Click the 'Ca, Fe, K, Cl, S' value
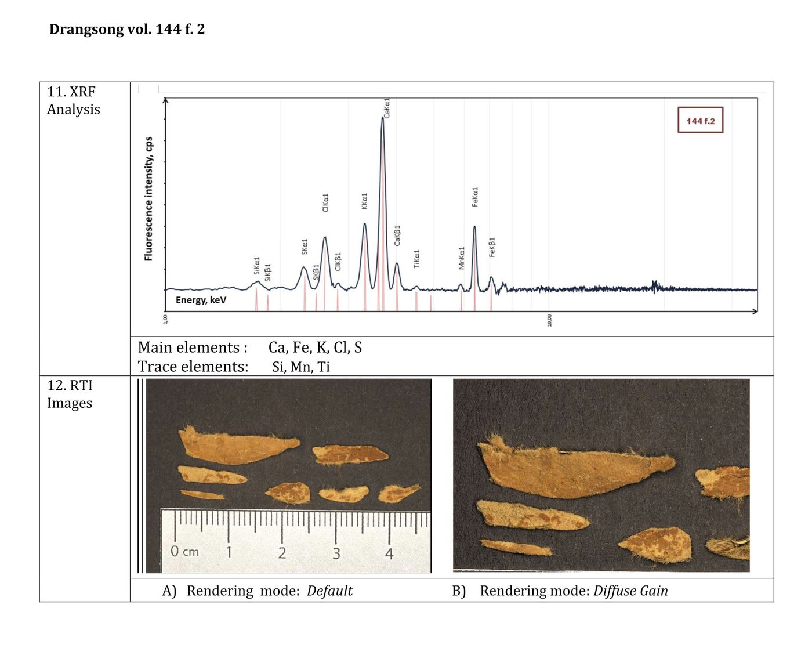 pyautogui.click(x=315, y=348)
